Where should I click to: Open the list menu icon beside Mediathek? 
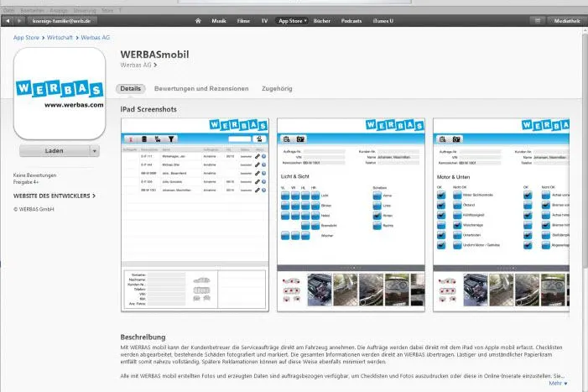(538, 21)
